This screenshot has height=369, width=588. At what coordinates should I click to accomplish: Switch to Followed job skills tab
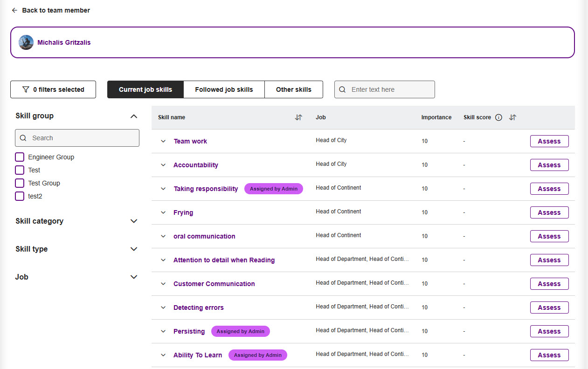[224, 89]
